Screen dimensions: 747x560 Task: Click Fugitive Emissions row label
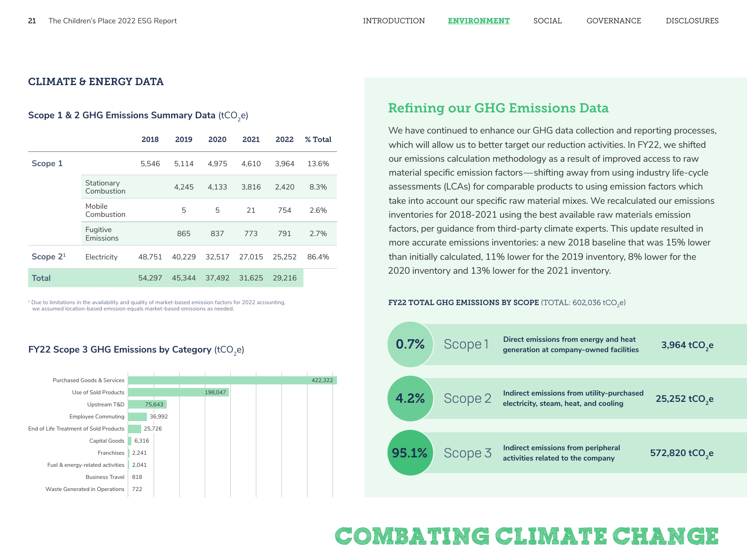(x=102, y=234)
